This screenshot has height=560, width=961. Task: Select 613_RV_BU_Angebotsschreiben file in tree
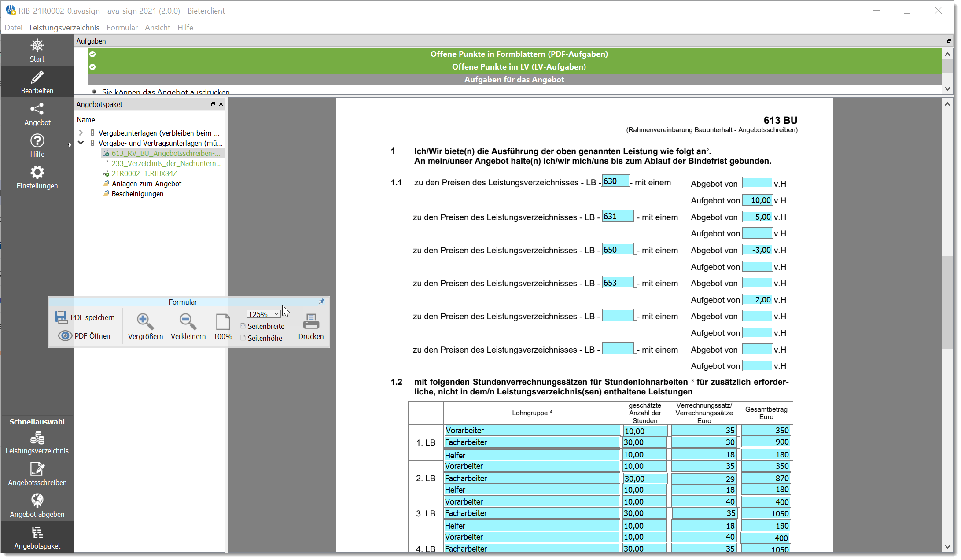(x=166, y=153)
